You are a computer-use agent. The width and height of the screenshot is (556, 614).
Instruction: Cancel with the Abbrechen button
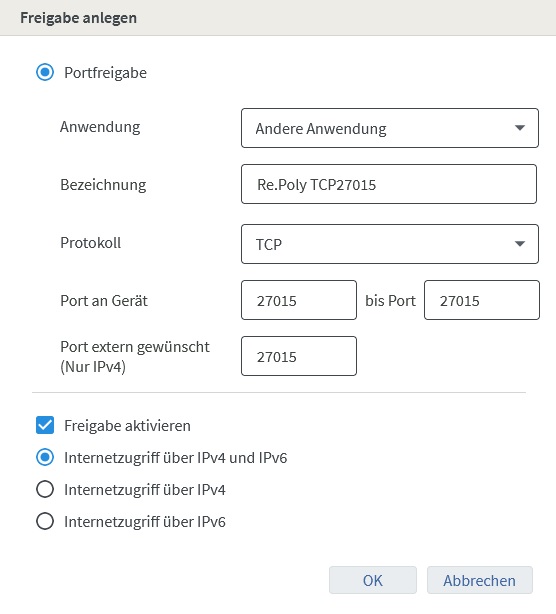[480, 580]
